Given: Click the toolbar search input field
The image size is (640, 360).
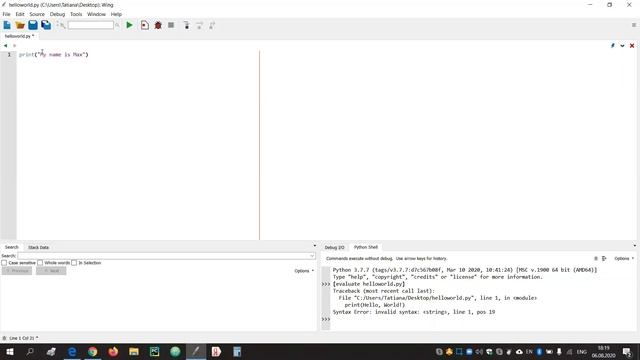Looking at the screenshot, I should 91,25.
